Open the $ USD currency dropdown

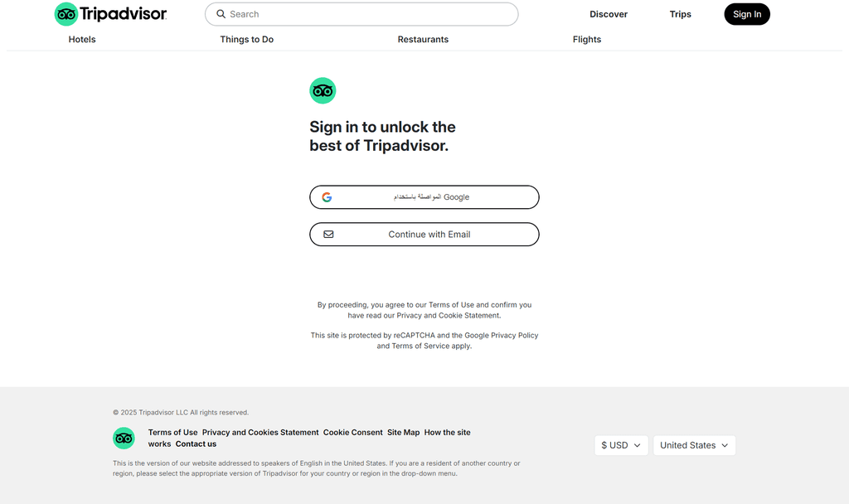tap(621, 445)
